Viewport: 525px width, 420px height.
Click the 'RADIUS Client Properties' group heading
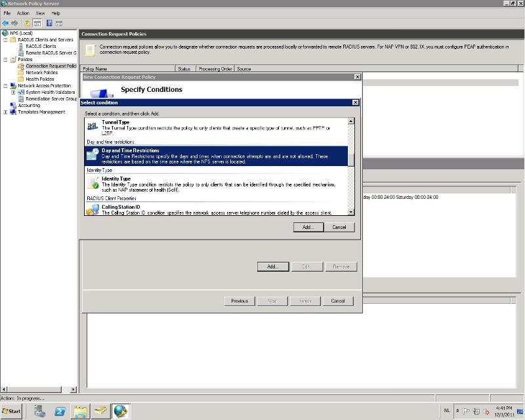(112, 198)
